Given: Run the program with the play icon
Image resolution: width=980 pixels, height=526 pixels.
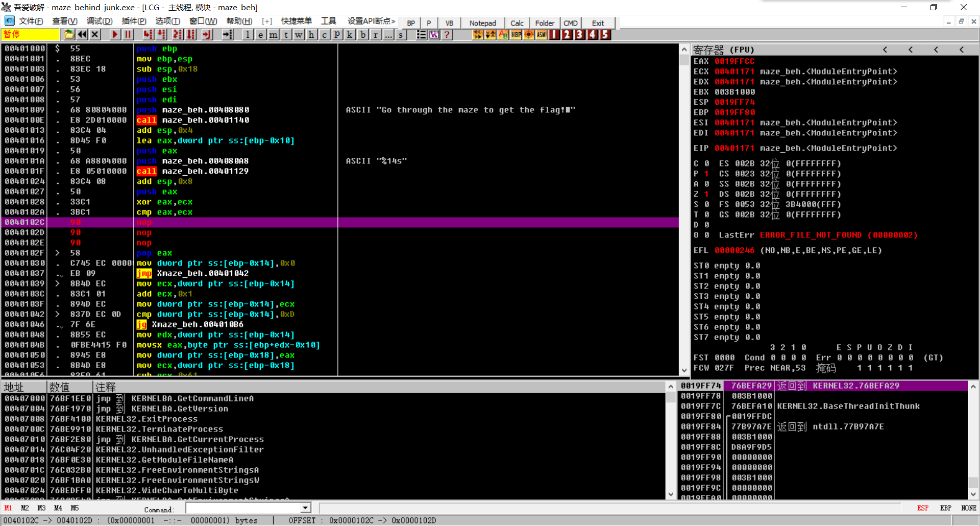Looking at the screenshot, I should coord(115,34).
